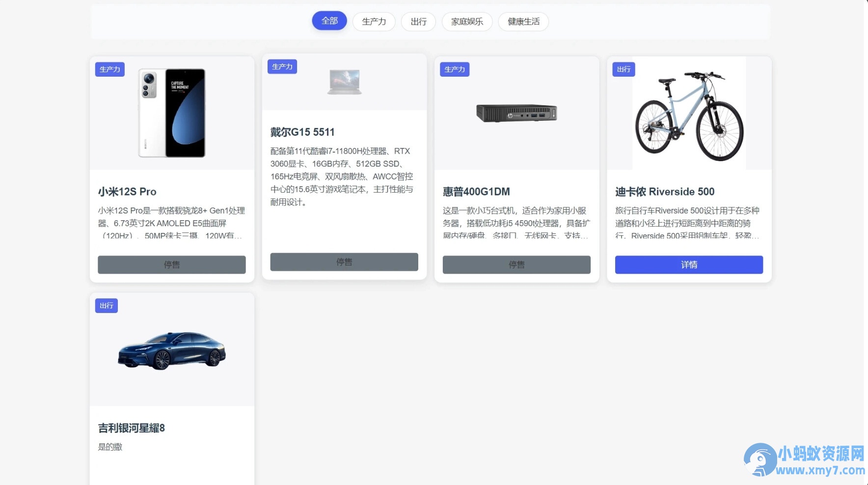Click the 生产力 tag on 小米12S Pro card
868x485 pixels.
point(110,69)
